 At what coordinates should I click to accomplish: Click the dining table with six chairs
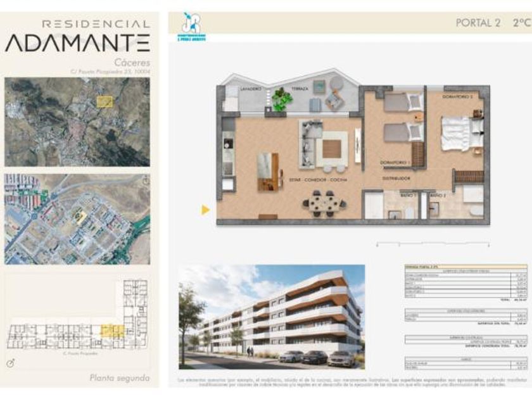pos(325,204)
